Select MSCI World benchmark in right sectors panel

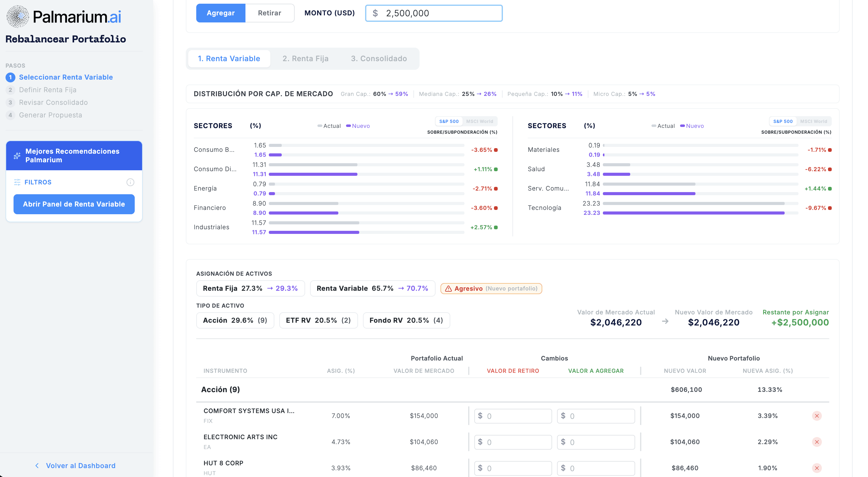click(814, 121)
